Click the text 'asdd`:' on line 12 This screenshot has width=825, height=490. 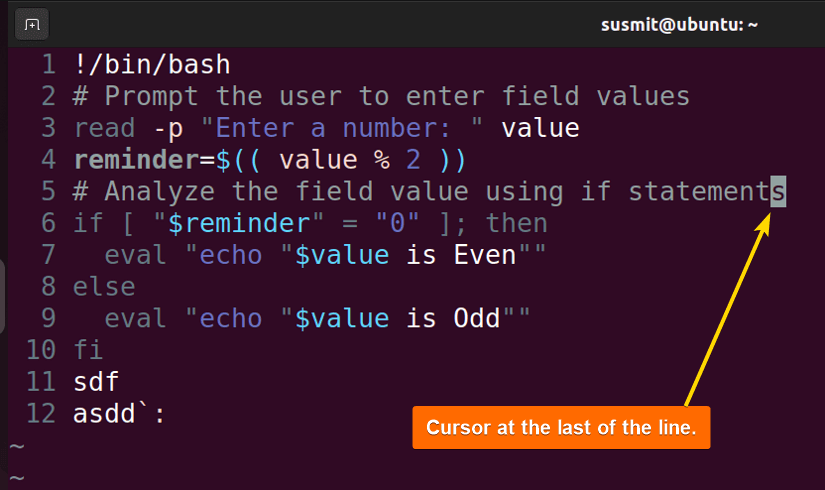[119, 414]
